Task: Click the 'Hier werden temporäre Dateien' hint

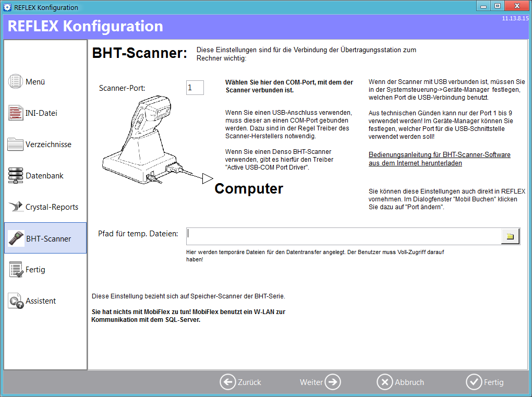Action: [315, 256]
